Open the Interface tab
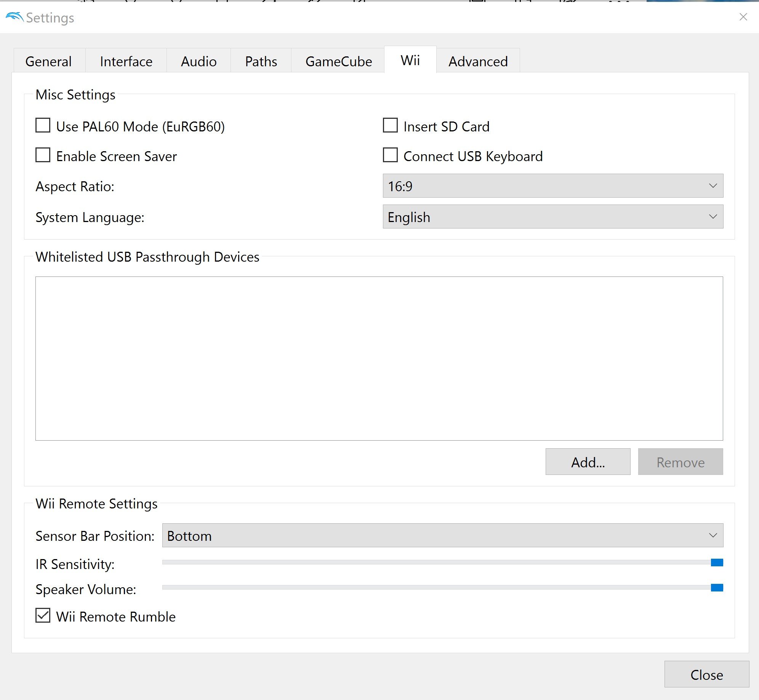The image size is (759, 700). click(x=126, y=61)
